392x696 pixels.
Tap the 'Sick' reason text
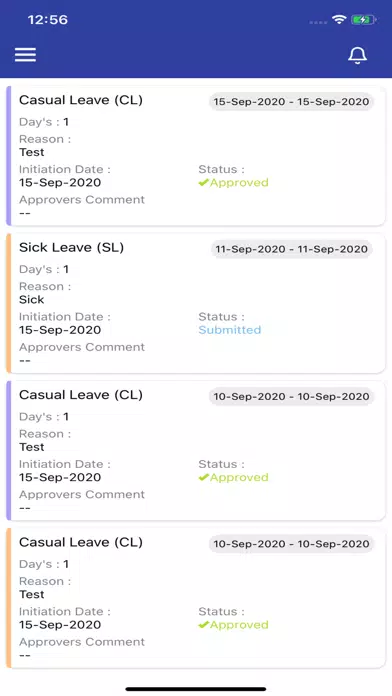[x=32, y=300]
